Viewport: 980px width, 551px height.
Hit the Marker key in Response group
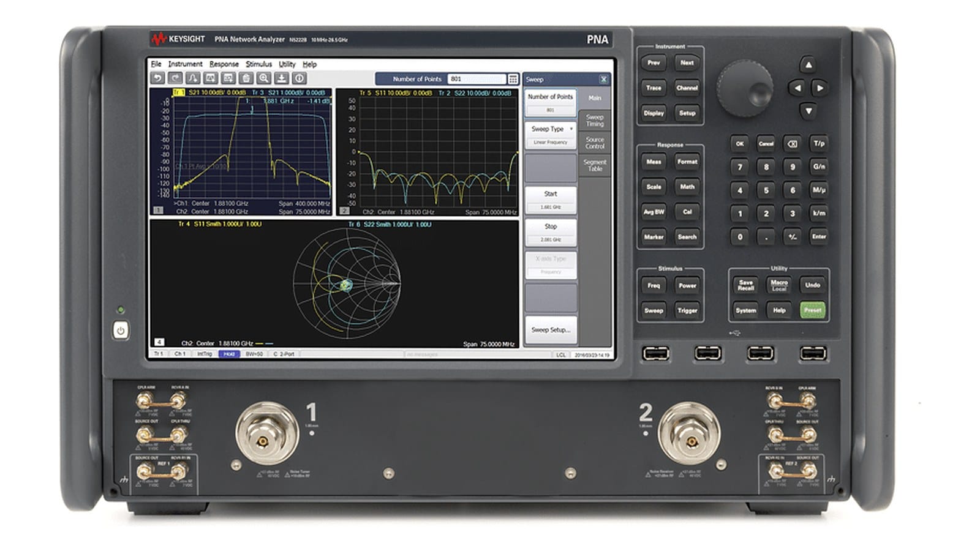[654, 237]
